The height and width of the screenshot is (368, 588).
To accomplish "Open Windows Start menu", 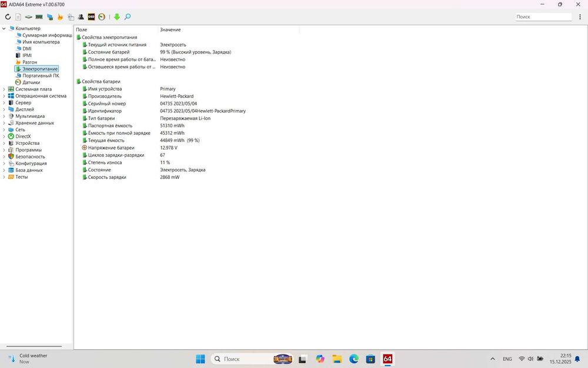I will point(201,359).
